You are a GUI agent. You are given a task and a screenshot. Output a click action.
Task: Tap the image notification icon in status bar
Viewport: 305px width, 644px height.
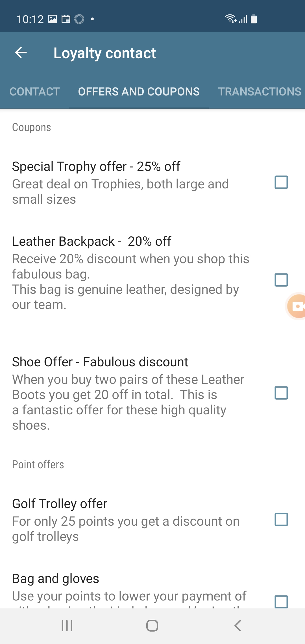click(x=53, y=19)
